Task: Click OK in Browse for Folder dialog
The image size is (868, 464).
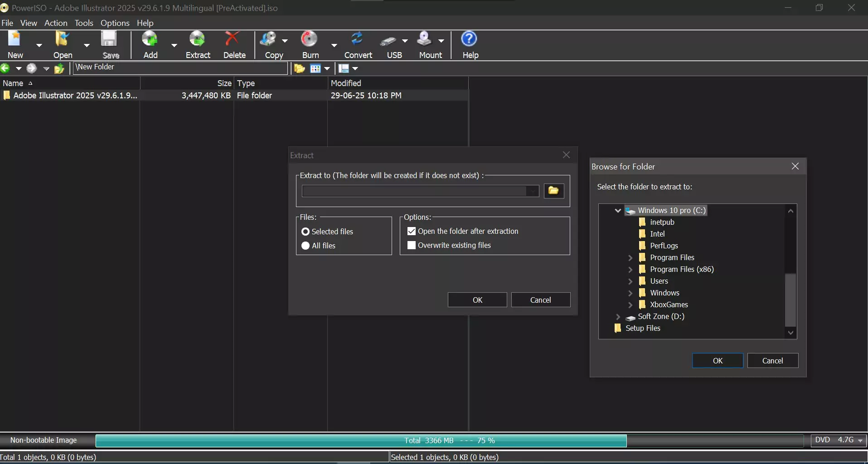Action: click(x=718, y=361)
